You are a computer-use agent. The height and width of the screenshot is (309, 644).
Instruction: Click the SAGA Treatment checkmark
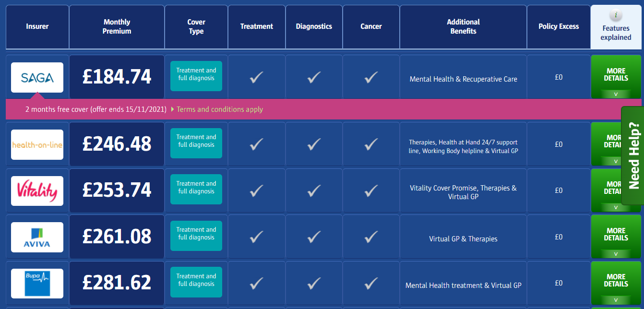[257, 77]
